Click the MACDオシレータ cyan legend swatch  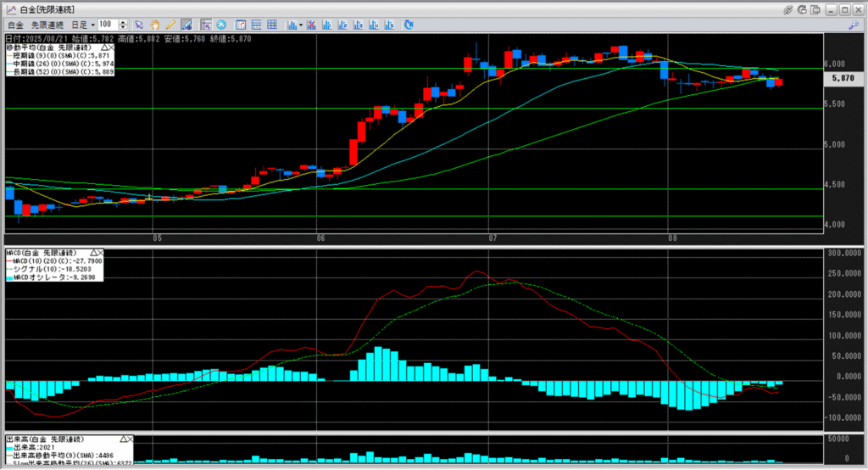[x=11, y=277]
